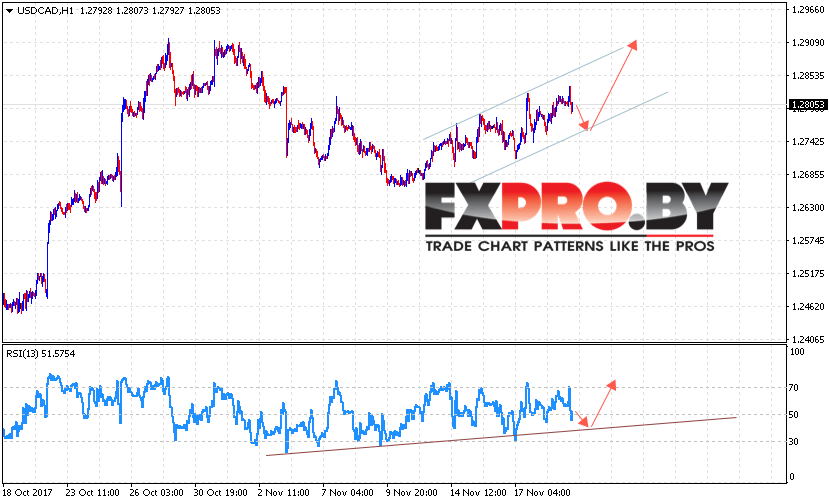
Task: Select the 7 Nov 04:00 time label
Action: 347,492
